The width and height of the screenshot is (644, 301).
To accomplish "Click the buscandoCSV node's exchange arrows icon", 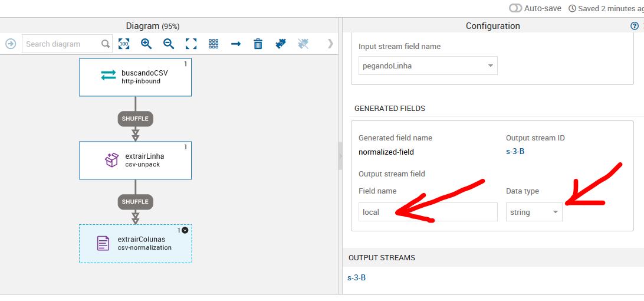I will (109, 76).
